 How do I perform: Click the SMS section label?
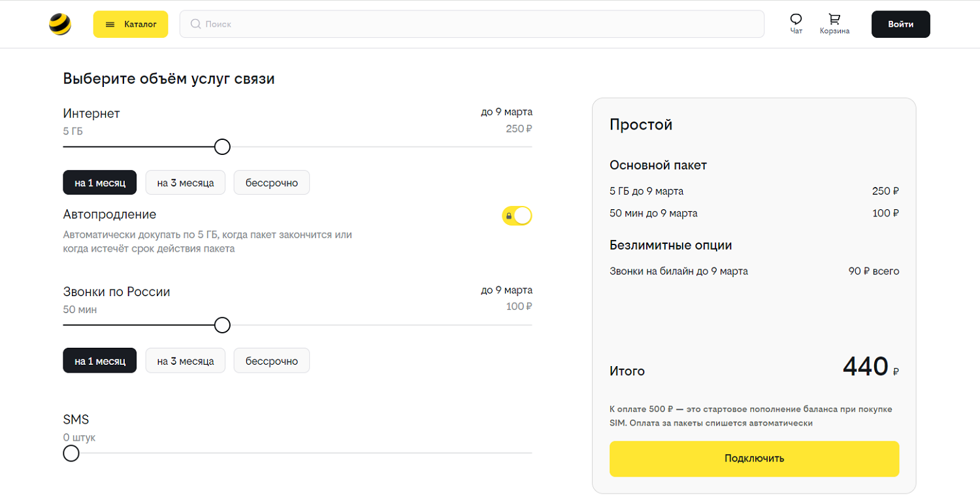tap(76, 420)
